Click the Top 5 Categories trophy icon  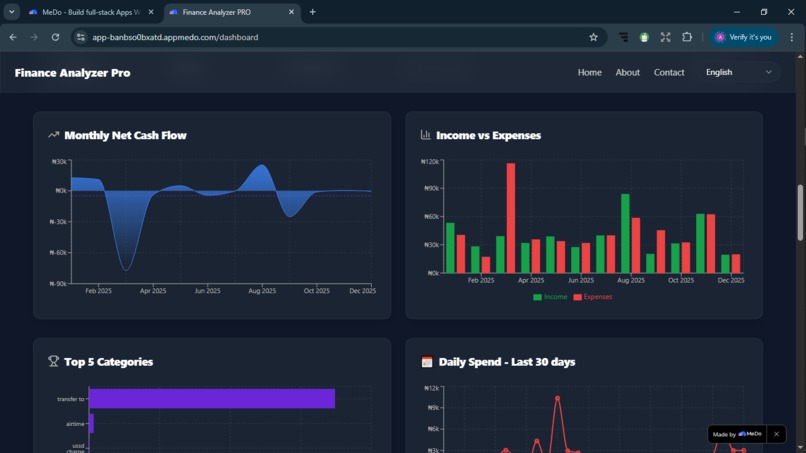click(x=53, y=361)
